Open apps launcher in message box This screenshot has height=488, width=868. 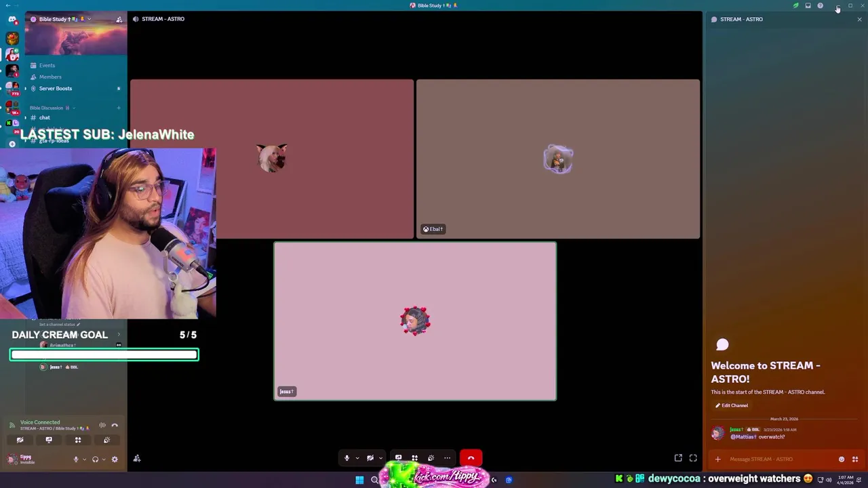[855, 460]
